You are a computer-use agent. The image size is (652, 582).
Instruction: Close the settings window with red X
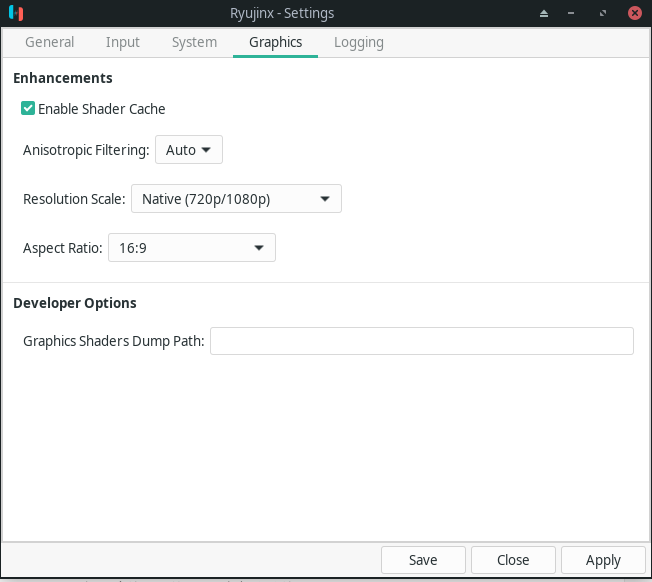pyautogui.click(x=635, y=13)
